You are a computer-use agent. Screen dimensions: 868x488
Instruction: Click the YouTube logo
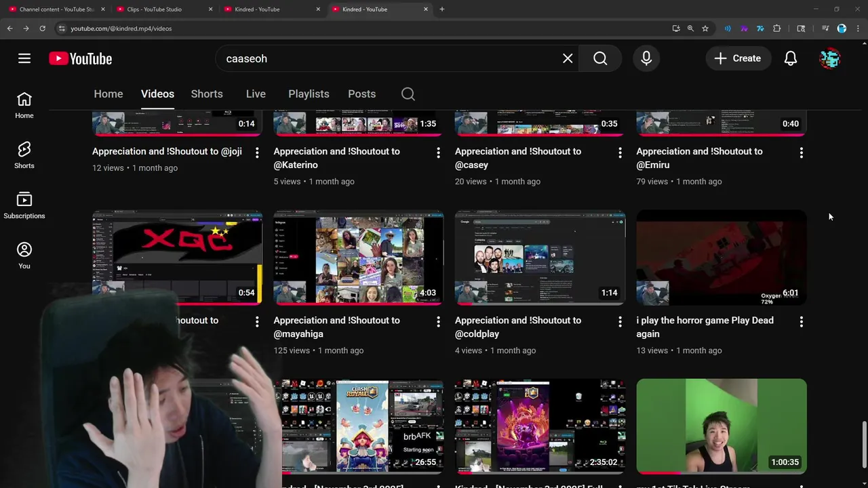(80, 59)
